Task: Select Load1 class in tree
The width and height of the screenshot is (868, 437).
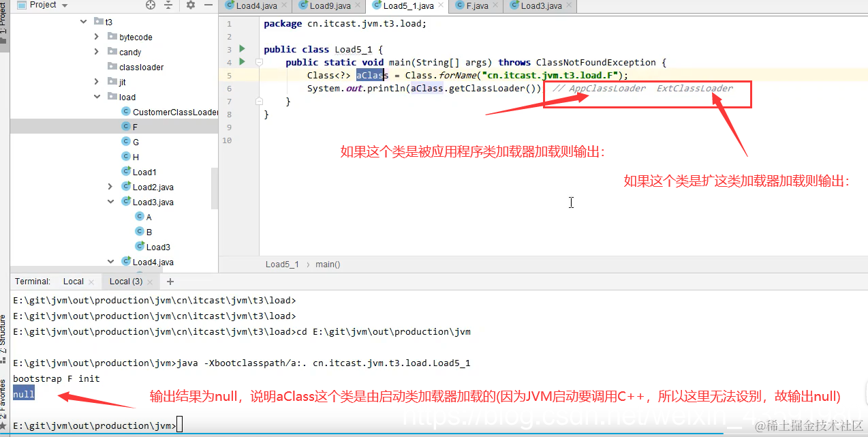Action: point(139,172)
